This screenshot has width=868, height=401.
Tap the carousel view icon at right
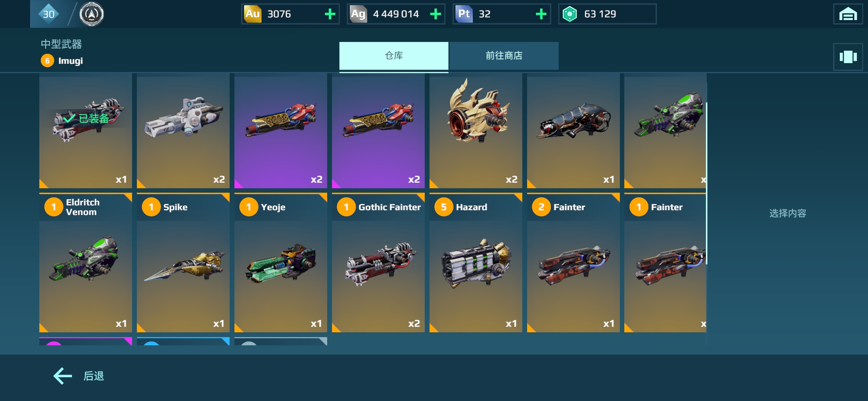(x=848, y=57)
